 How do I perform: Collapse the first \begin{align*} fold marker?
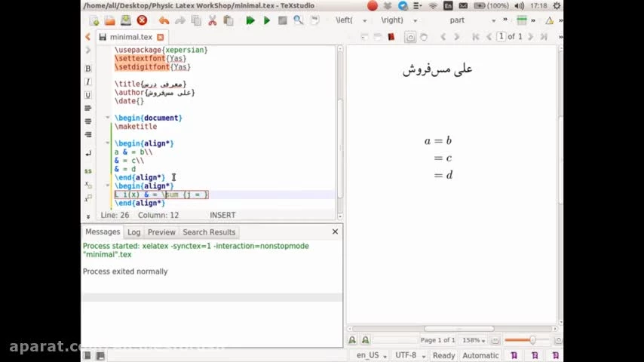tap(108, 143)
